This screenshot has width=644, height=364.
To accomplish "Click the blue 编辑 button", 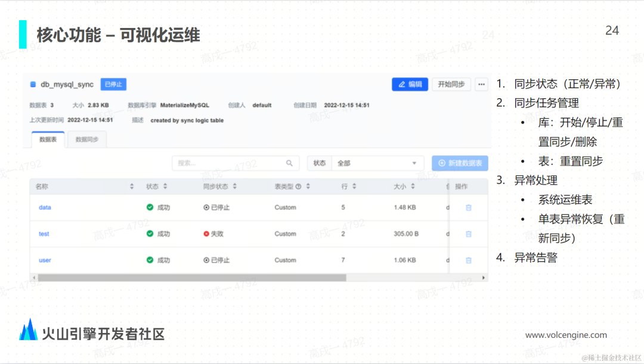I will (410, 84).
